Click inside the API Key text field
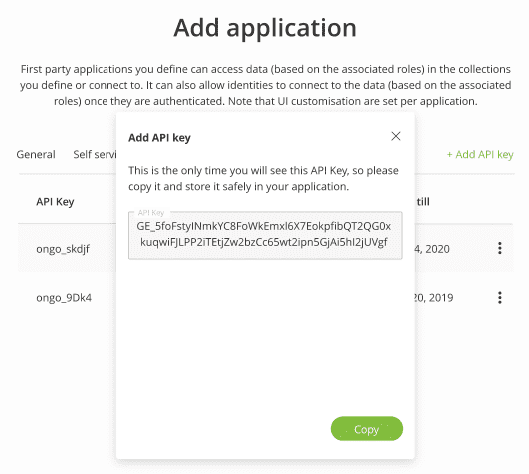529x474 pixels. [x=265, y=235]
